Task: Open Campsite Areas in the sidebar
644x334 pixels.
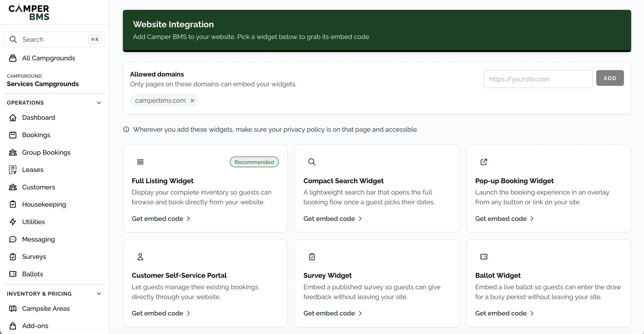Action: click(x=55, y=308)
